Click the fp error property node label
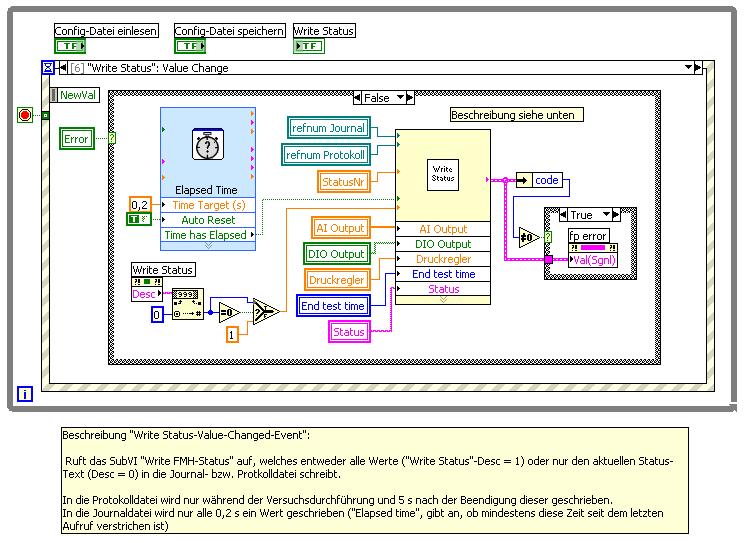The height and width of the screenshot is (543, 749). [588, 236]
